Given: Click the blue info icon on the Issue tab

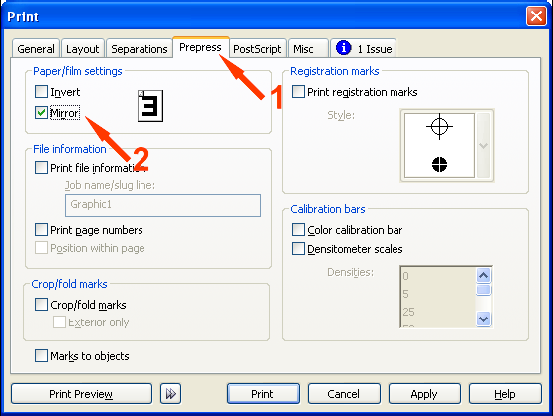Looking at the screenshot, I should [x=344, y=48].
